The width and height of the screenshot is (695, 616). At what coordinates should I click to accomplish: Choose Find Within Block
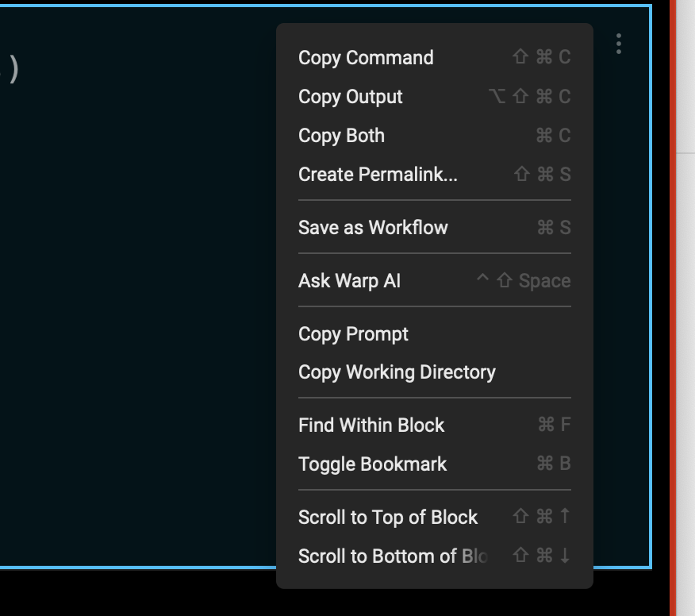(370, 425)
